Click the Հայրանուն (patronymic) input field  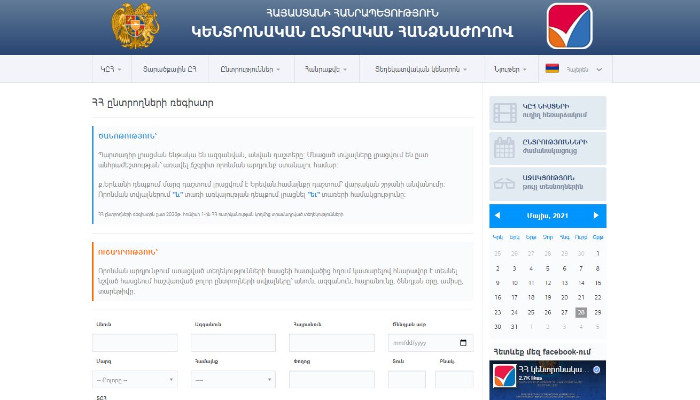tap(332, 343)
